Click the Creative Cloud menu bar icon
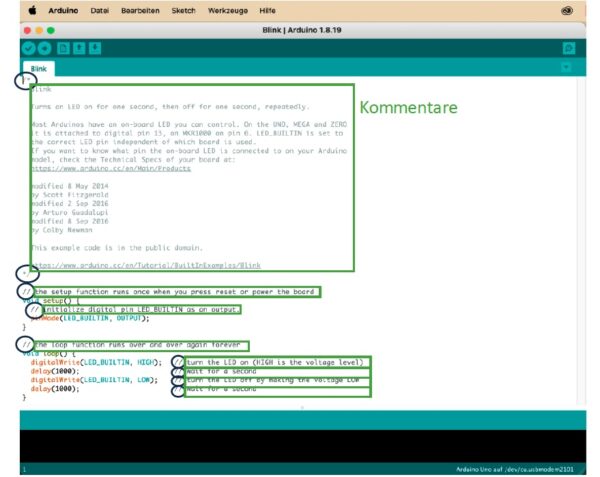The height and width of the screenshot is (477, 600). coord(566,10)
